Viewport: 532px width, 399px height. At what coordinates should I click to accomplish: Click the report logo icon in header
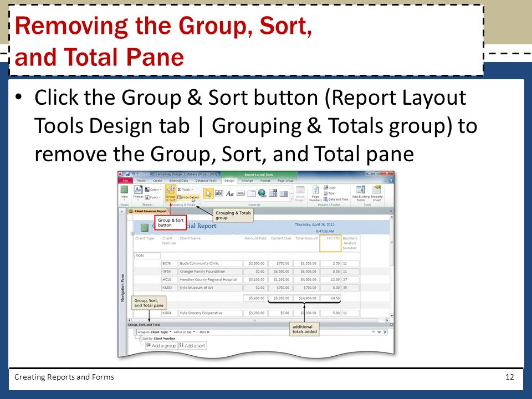145,227
